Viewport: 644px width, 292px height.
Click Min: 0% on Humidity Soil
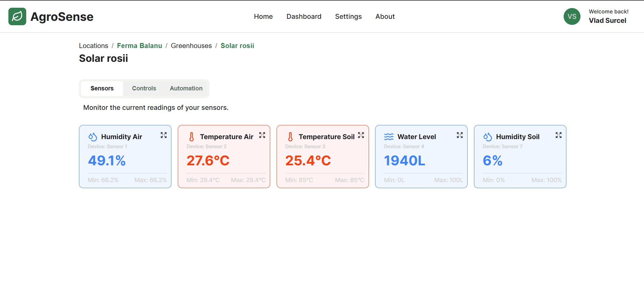point(494,180)
